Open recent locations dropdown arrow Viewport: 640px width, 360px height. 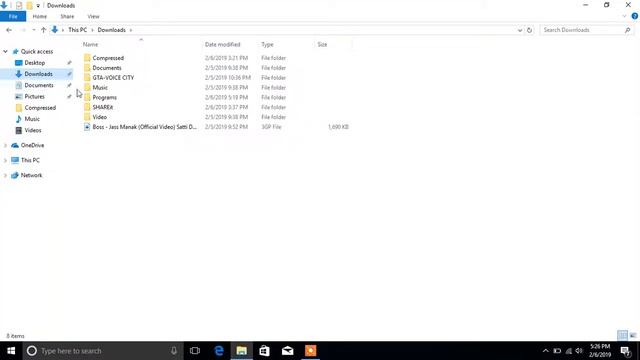(x=33, y=30)
